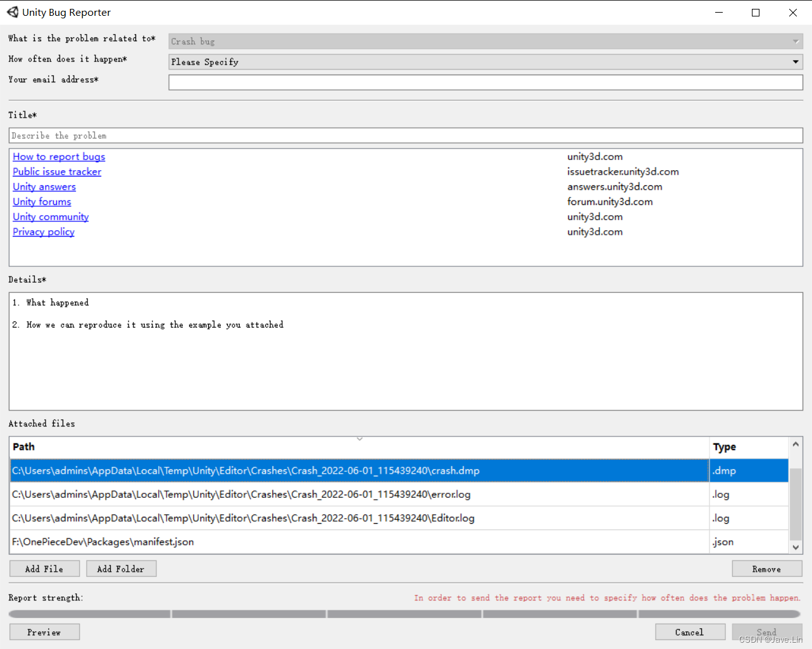The image size is (812, 649).
Task: Click the Add Folder button
Action: (121, 569)
